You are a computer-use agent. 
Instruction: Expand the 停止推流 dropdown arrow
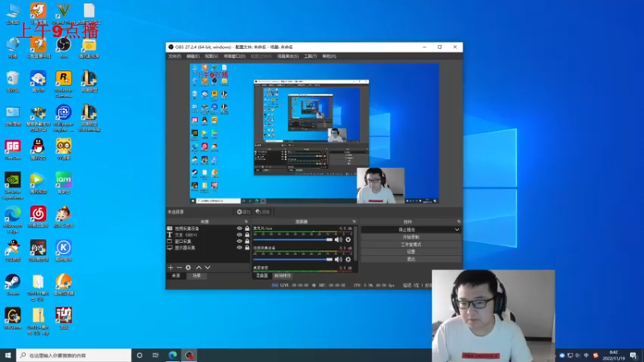[x=456, y=230]
